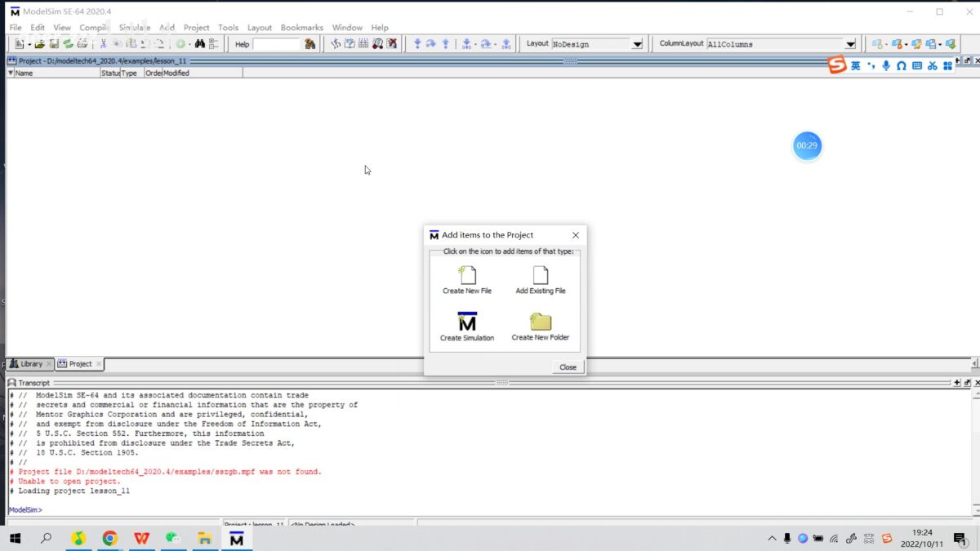Viewport: 980px width, 551px height.
Task: Open the Window menu
Action: (x=347, y=28)
